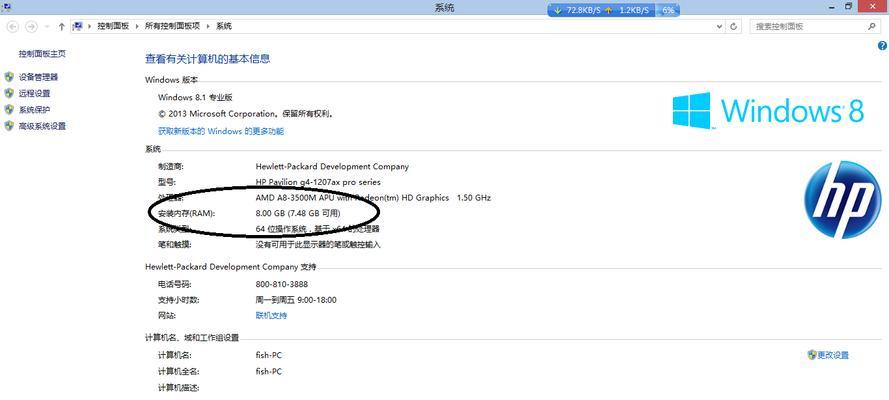Select the manufacturer value Hewlett-Packard Development Company
The image size is (889, 400).
click(332, 167)
